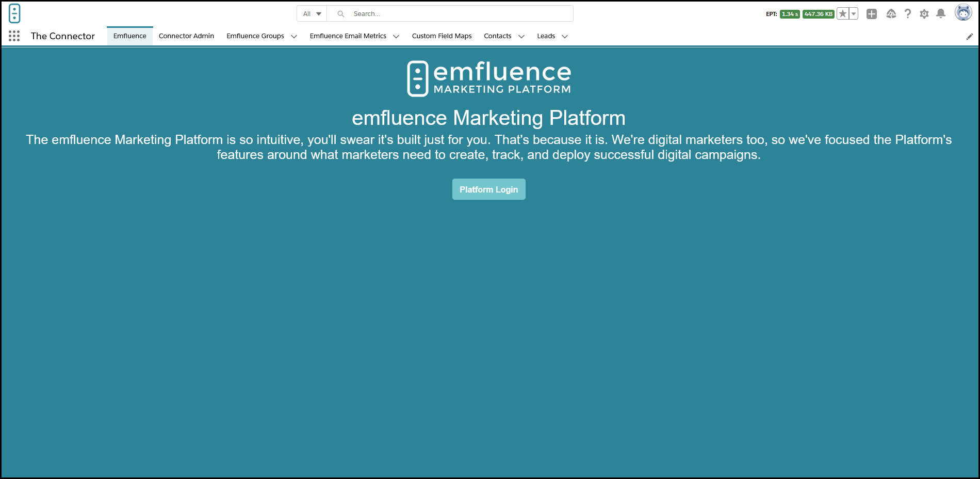Click the EPT 1.34 s timing badge
980x479 pixels.
coord(790,14)
